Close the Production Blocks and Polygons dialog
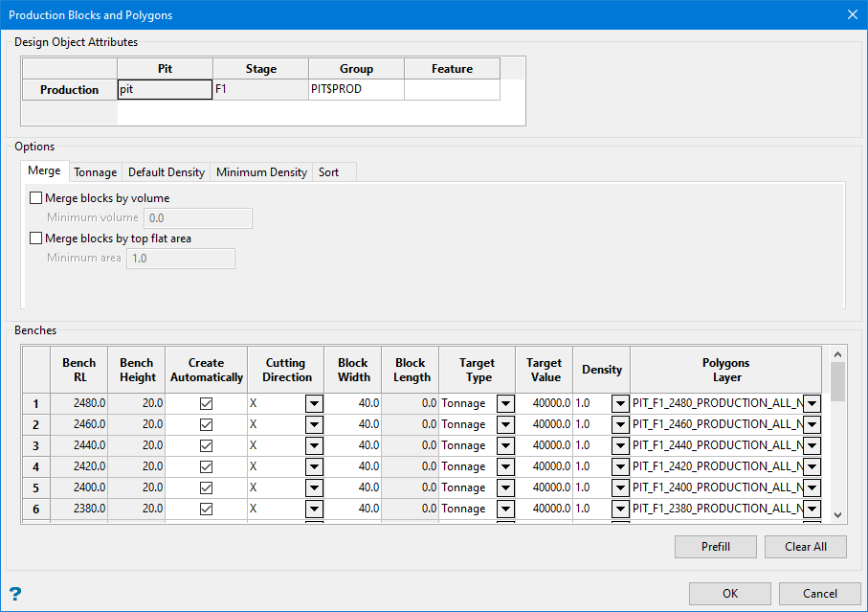Viewport: 868px width, 612px height. [852, 14]
